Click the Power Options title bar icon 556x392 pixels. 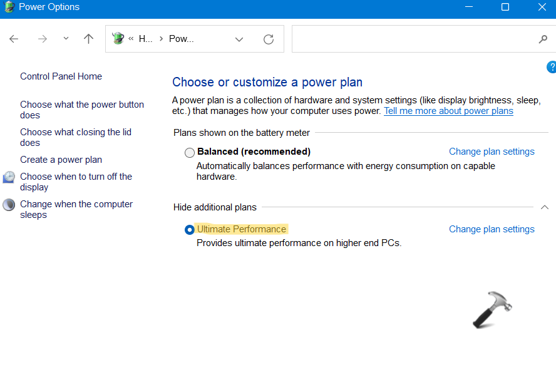(8, 8)
